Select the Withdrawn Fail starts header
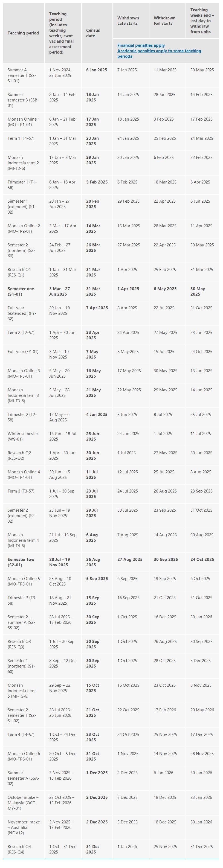 pyautogui.click(x=164, y=21)
